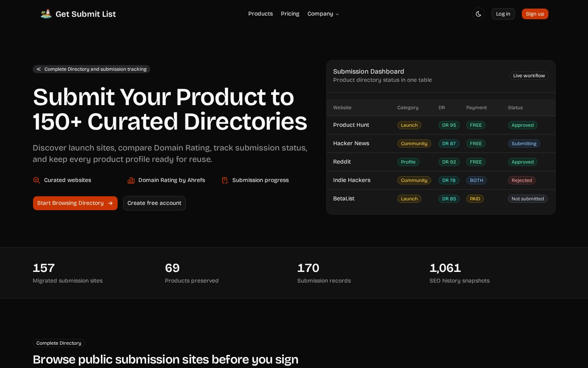The image size is (588, 368).
Task: Click the Profile category badge
Action: (408, 162)
